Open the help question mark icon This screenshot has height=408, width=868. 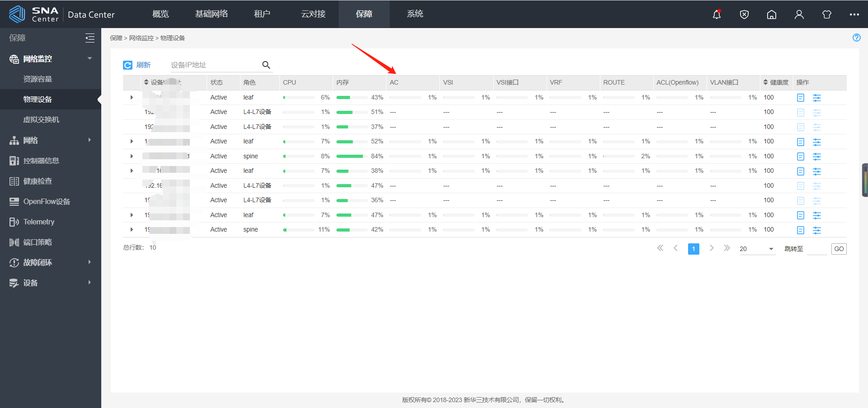point(856,38)
